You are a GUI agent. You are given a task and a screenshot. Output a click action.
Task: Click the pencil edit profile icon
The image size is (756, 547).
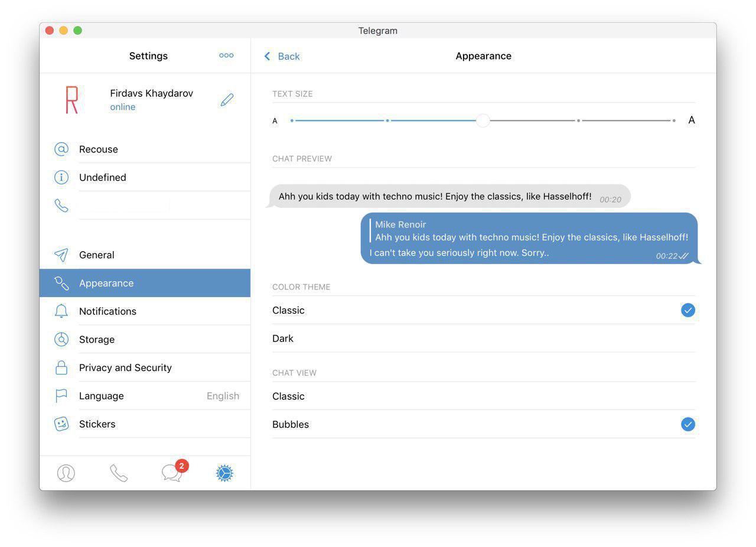click(227, 100)
